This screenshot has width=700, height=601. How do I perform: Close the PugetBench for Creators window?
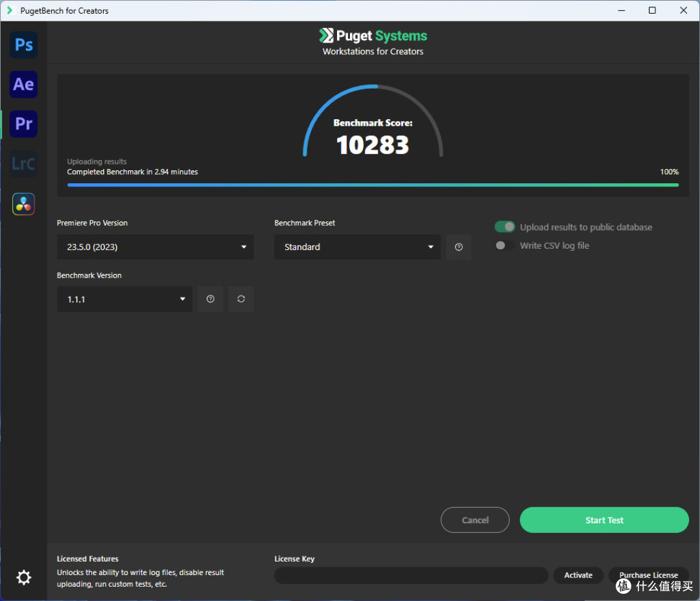tap(683, 10)
